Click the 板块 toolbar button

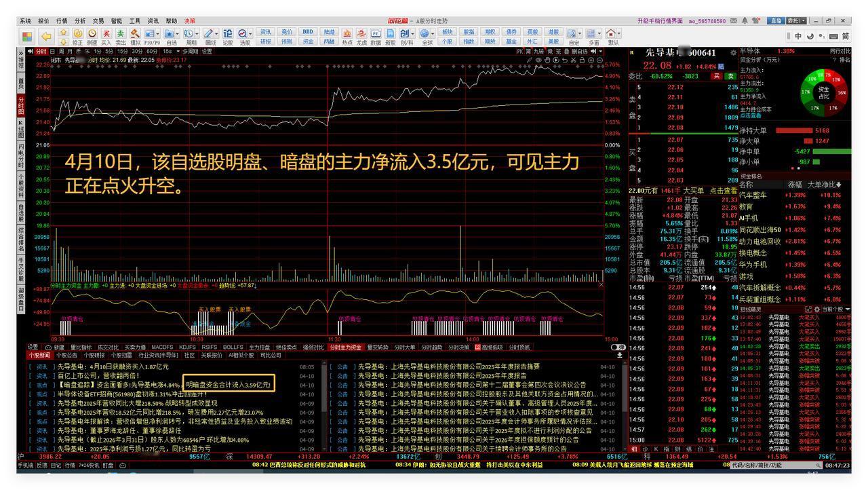(447, 31)
